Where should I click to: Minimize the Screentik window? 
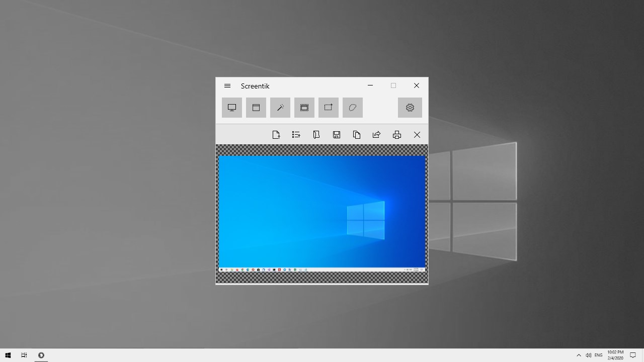tap(370, 86)
